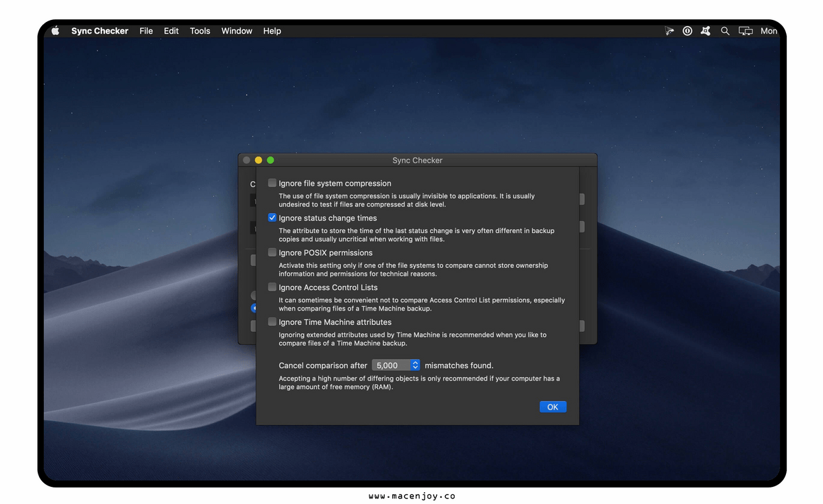
Task: Click the 'Cancel comparison after' label
Action: 323,365
